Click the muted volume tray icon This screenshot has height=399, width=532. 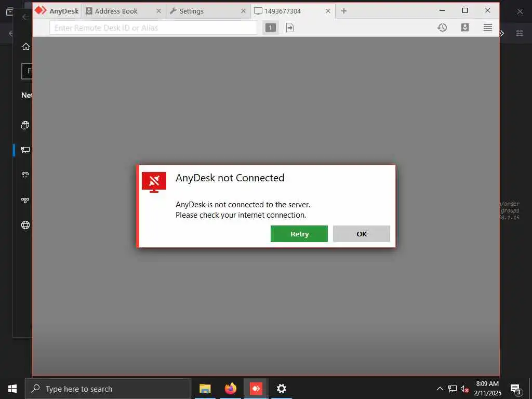pyautogui.click(x=464, y=389)
